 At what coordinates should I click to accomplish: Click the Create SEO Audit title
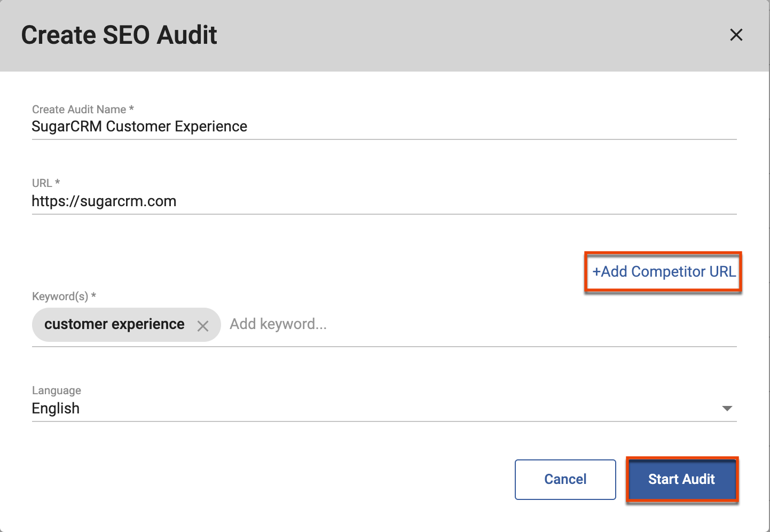(119, 35)
